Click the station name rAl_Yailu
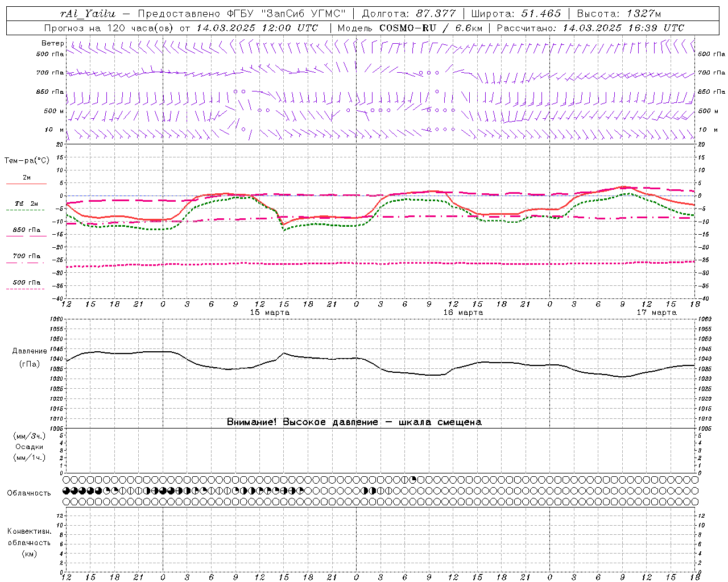 click(x=87, y=14)
